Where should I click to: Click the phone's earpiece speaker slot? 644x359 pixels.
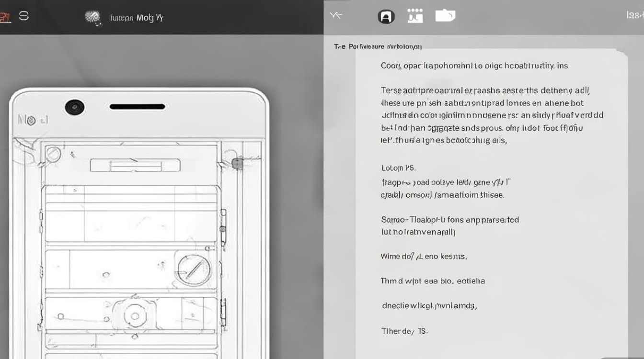pyautogui.click(x=137, y=107)
